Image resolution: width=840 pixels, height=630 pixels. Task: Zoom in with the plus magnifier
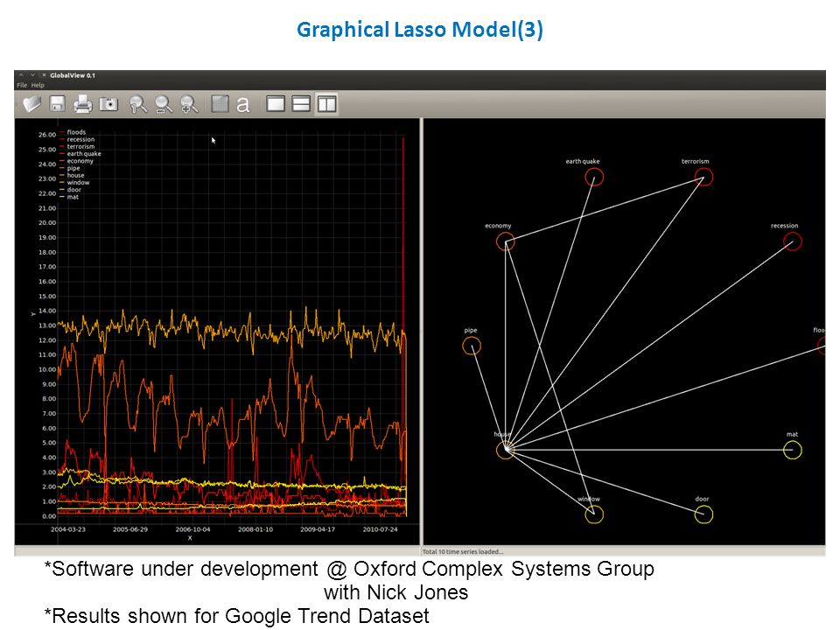(190, 104)
